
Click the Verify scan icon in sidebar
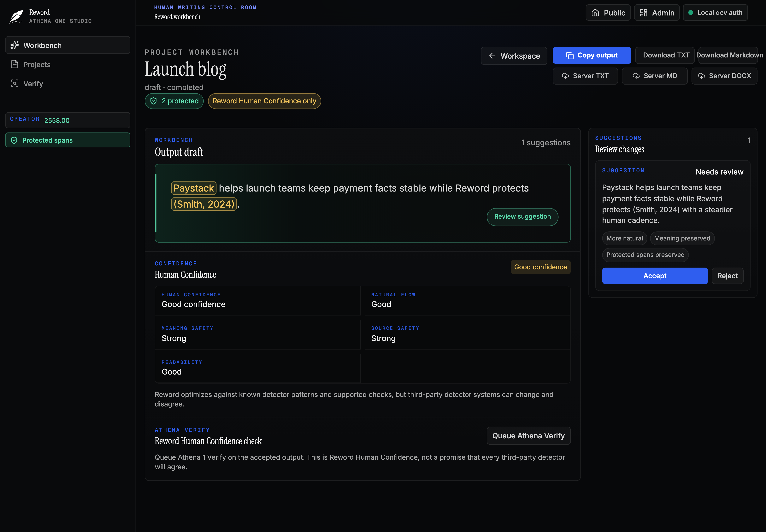tap(15, 83)
